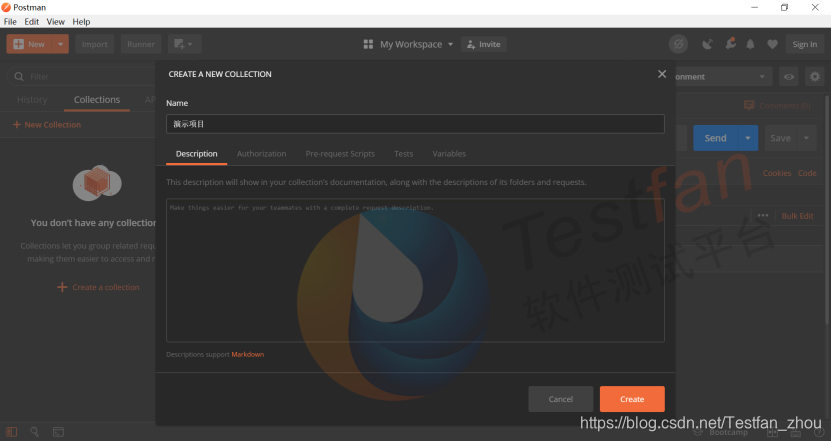Image resolution: width=831 pixels, height=442 pixels.
Task: Click the environment quick look eye icon
Action: [789, 76]
